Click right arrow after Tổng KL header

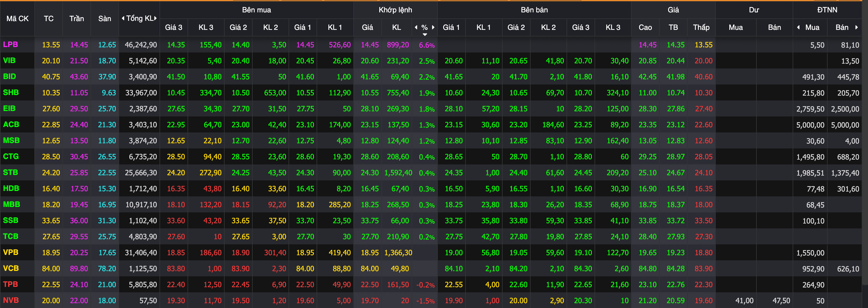tap(155, 18)
